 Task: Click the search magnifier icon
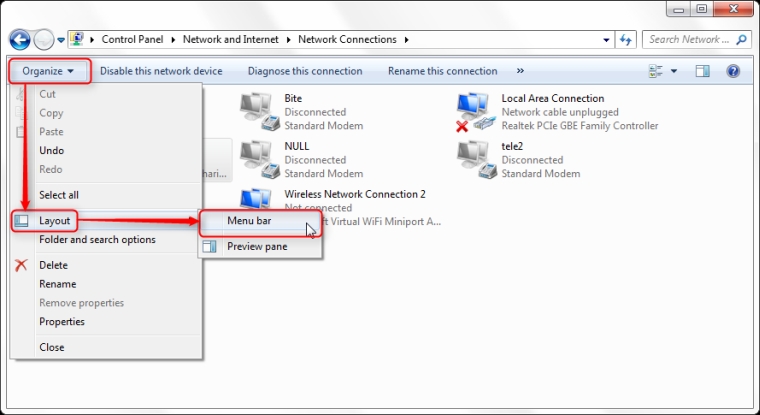coord(742,40)
